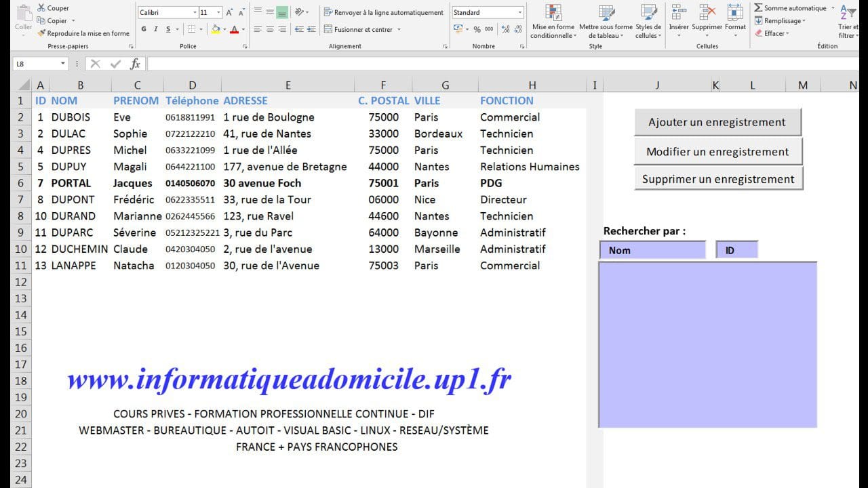Decrease font size with the small A icon
The height and width of the screenshot is (488, 868).
[242, 12]
